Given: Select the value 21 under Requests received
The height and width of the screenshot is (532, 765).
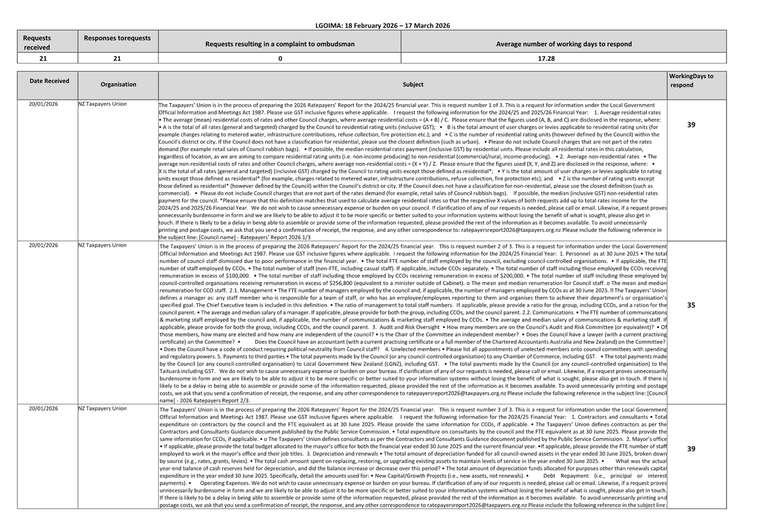Looking at the screenshot, I should [x=43, y=58].
